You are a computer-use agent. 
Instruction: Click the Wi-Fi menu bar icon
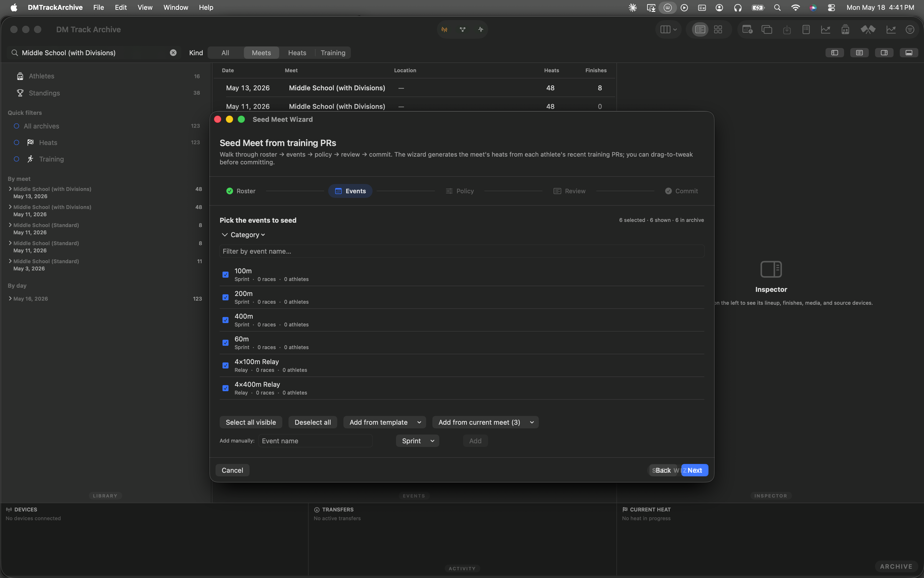pyautogui.click(x=795, y=8)
